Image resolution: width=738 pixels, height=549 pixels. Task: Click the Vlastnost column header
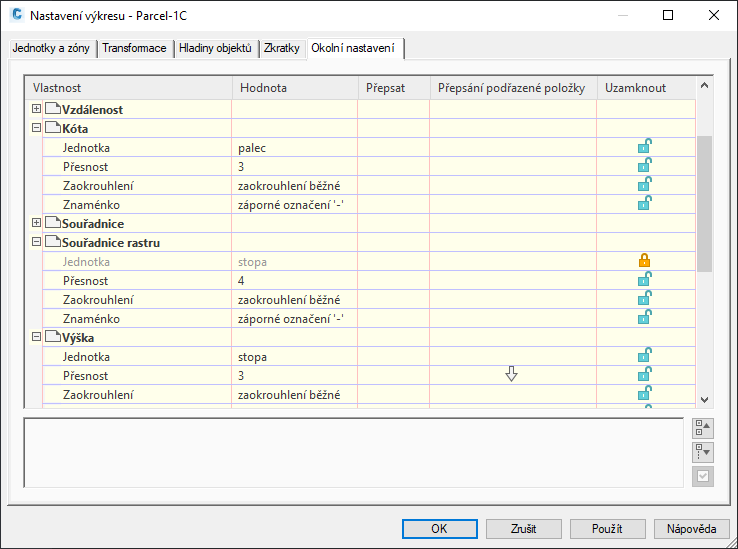[x=128, y=88]
